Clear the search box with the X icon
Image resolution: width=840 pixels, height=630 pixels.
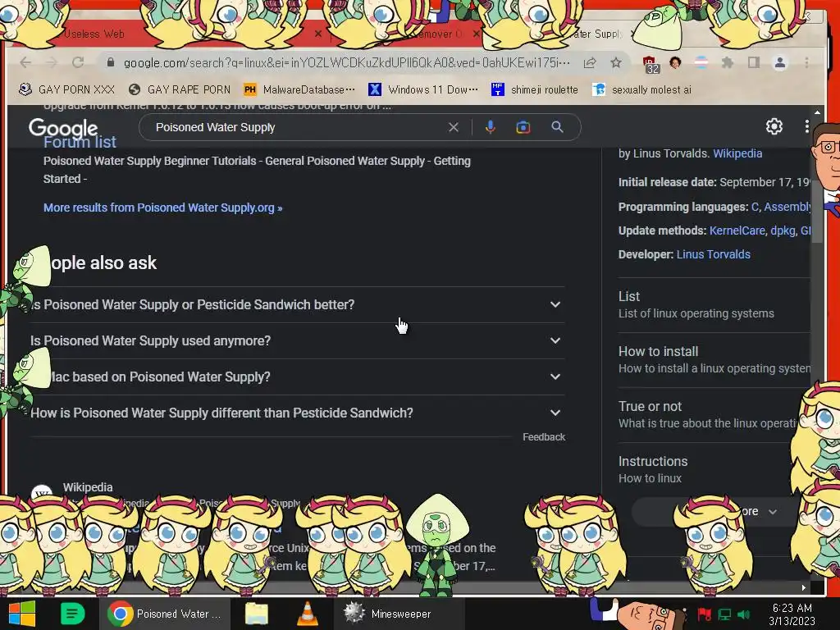click(x=453, y=127)
